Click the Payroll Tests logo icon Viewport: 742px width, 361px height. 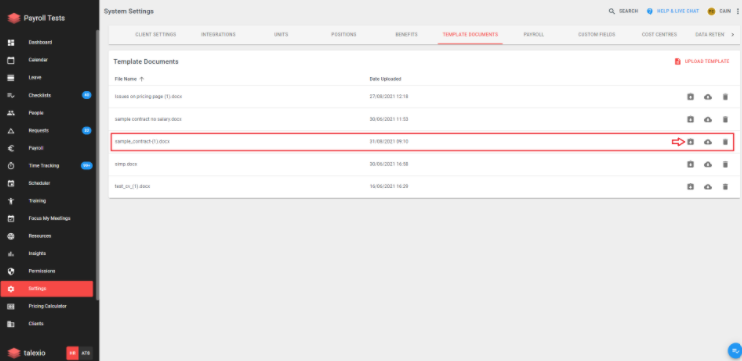click(14, 18)
